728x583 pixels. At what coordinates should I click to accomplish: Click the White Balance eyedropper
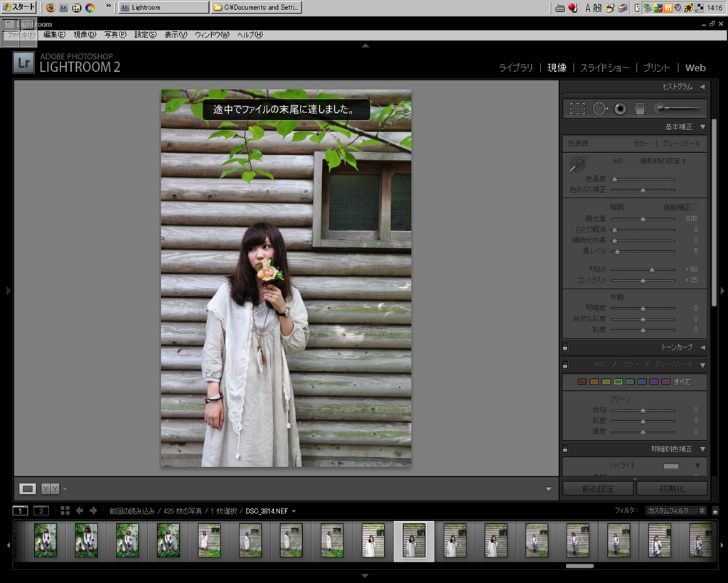[x=577, y=164]
